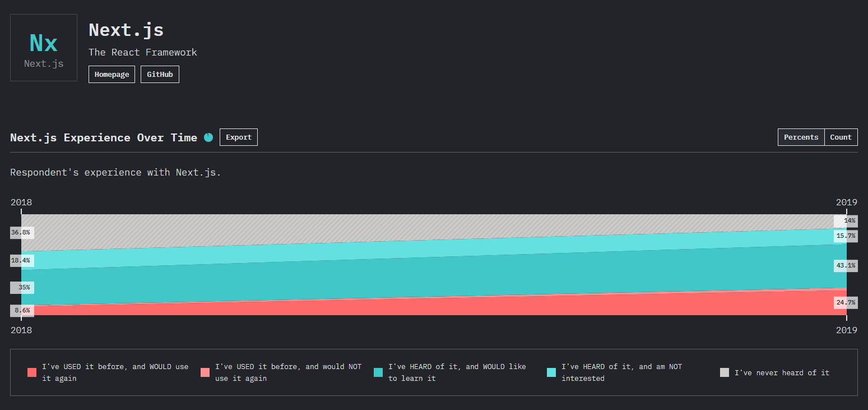
Task: Click the 'Next.js Experience Over Time' section title
Action: coord(104,137)
